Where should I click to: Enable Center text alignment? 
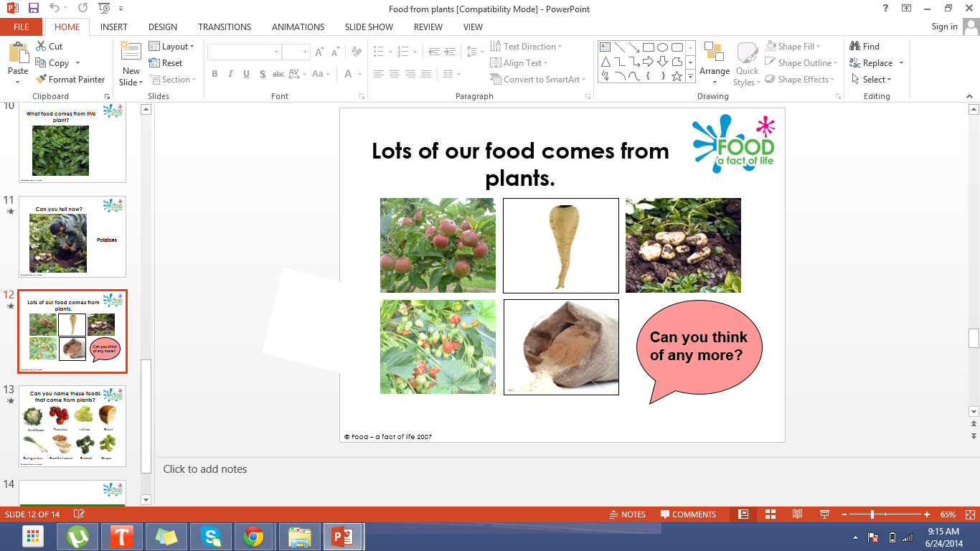coord(394,74)
